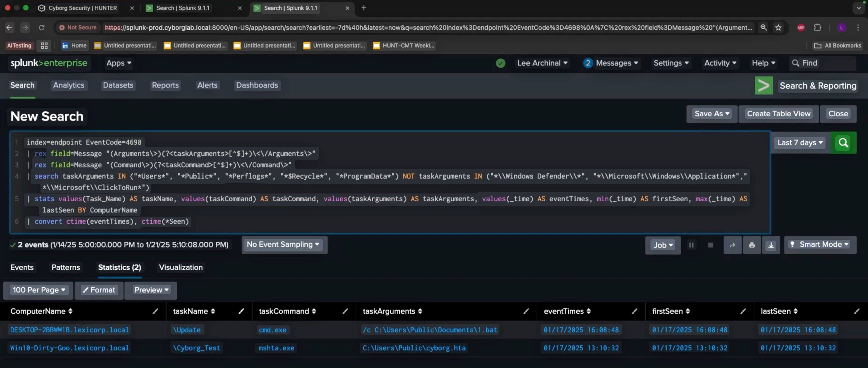868x368 pixels.
Task: Stop the search job
Action: point(710,245)
